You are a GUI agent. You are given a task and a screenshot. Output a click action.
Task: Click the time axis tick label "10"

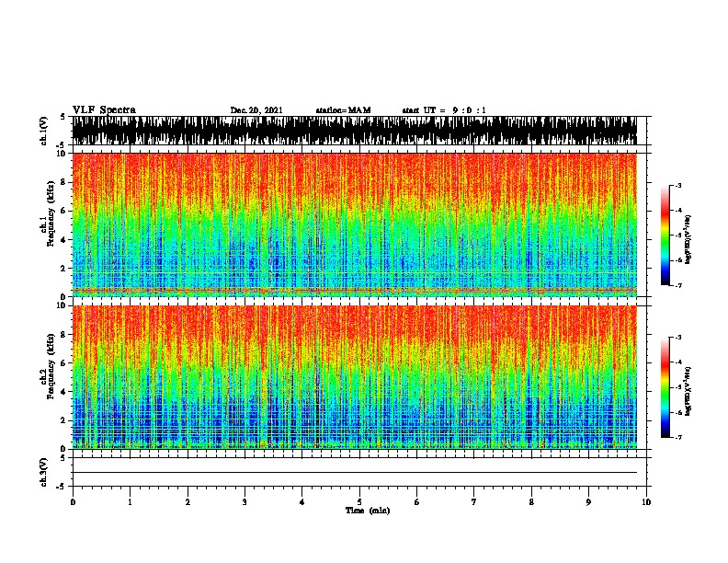(646, 502)
